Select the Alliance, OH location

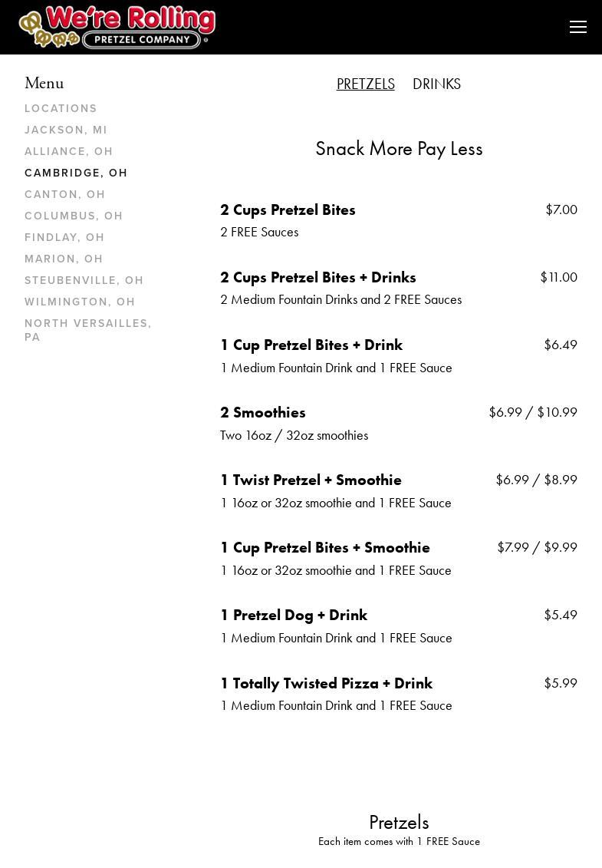pyautogui.click(x=69, y=152)
